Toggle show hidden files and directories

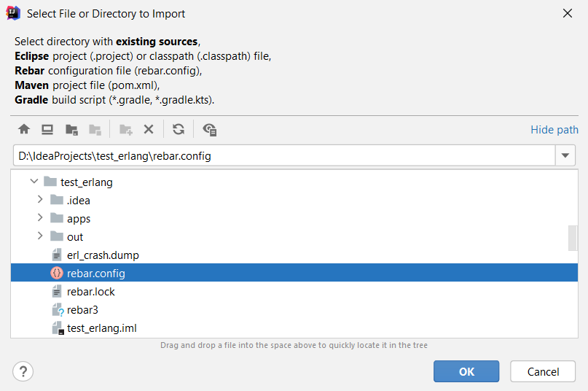(210, 130)
